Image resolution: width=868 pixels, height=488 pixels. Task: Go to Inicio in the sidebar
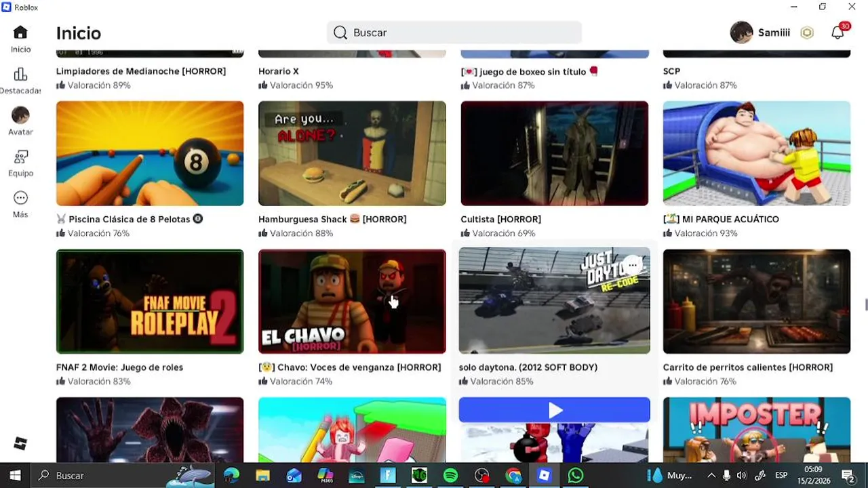click(20, 39)
